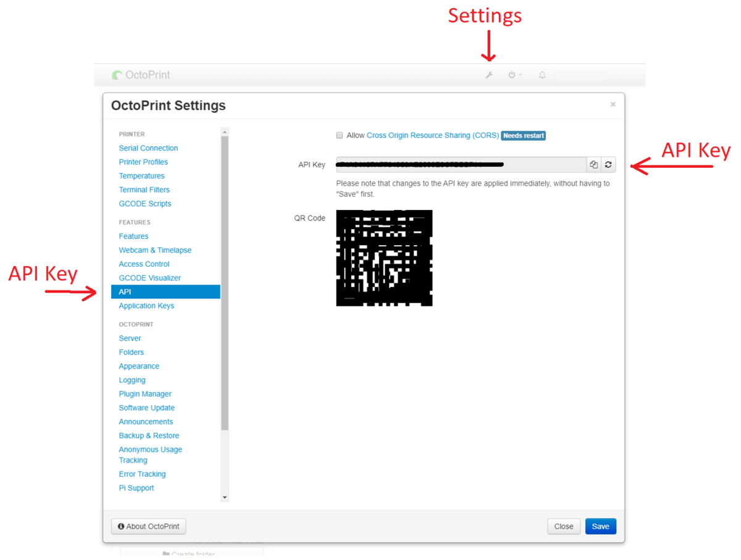Click the PRINTER section header

tap(132, 134)
